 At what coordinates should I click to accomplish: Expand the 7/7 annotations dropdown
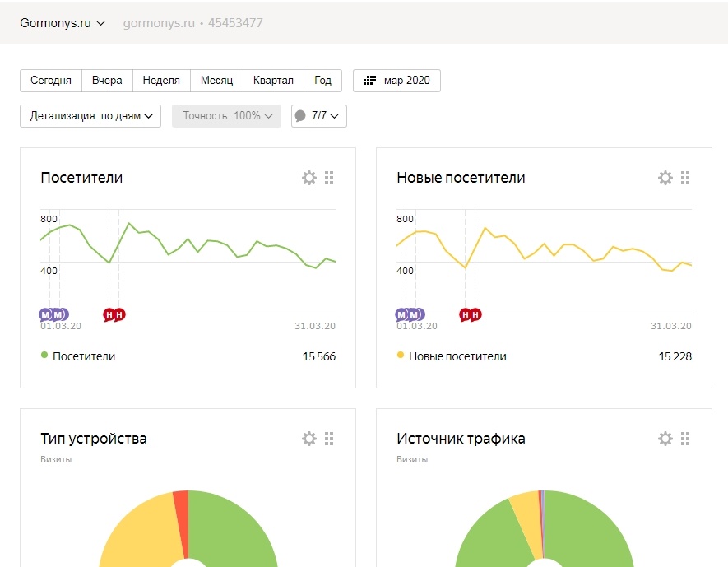click(x=319, y=116)
